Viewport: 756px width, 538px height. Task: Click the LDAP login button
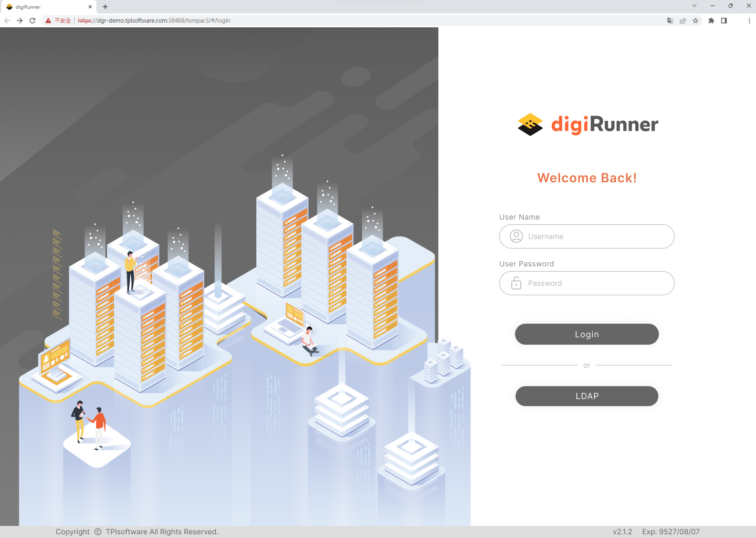coord(586,396)
